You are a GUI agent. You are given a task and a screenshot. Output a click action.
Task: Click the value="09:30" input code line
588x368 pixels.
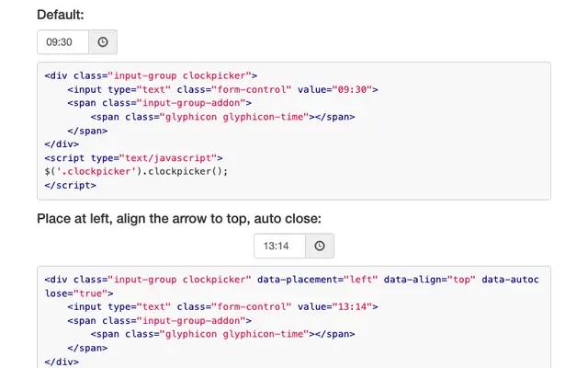click(222, 90)
